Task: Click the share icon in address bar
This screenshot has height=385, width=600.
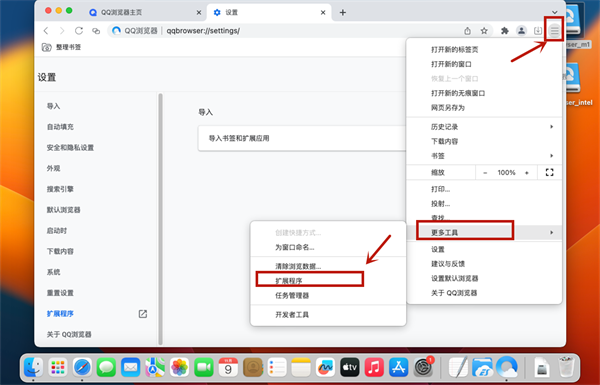Action: [467, 31]
